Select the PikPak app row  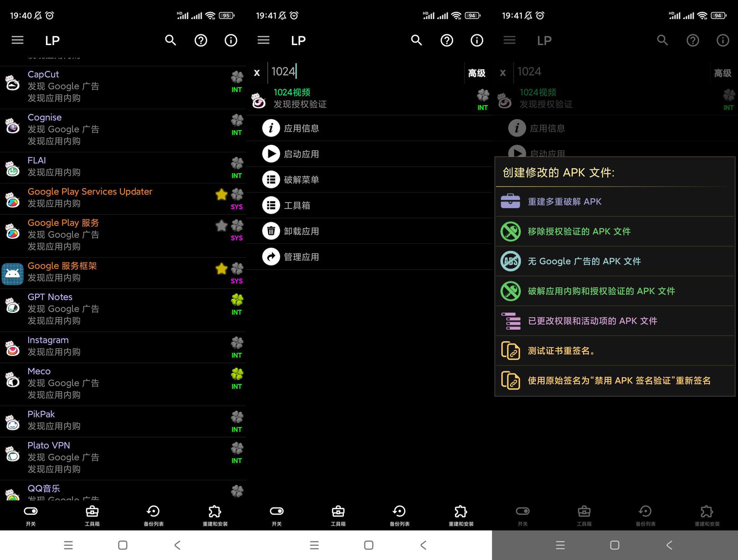[123, 421]
